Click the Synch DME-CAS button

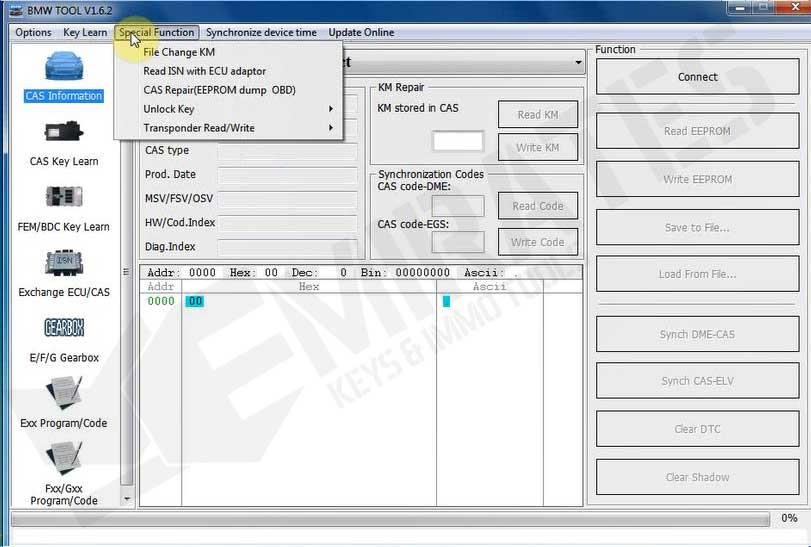pyautogui.click(x=697, y=335)
